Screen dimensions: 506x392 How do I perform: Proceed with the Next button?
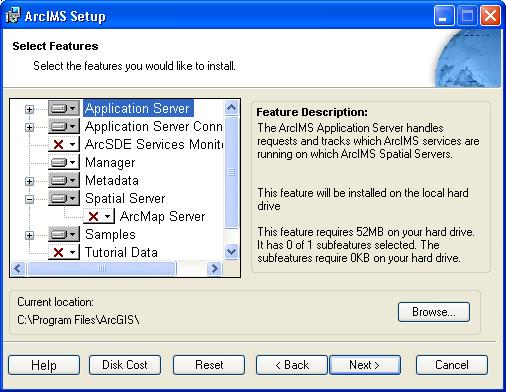pyautogui.click(x=365, y=365)
